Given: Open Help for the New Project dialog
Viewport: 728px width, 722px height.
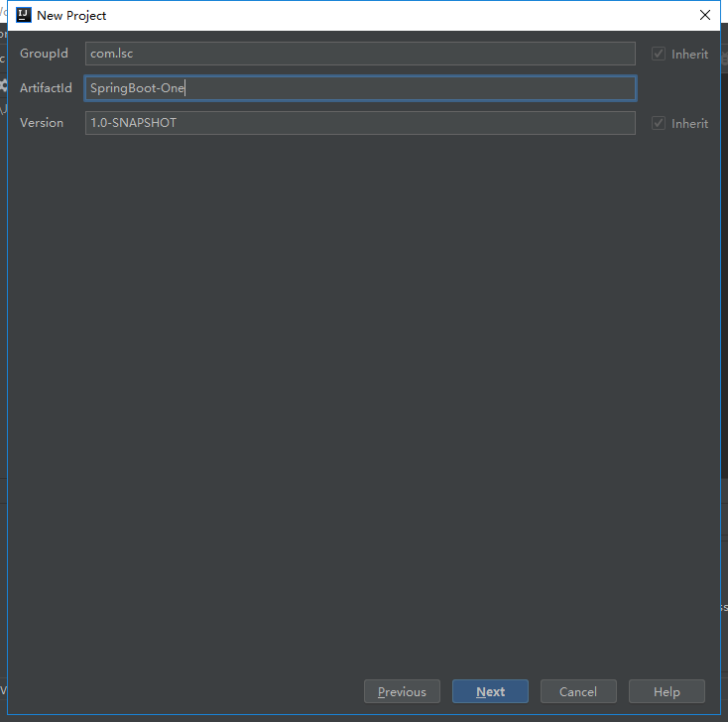Looking at the screenshot, I should point(667,691).
